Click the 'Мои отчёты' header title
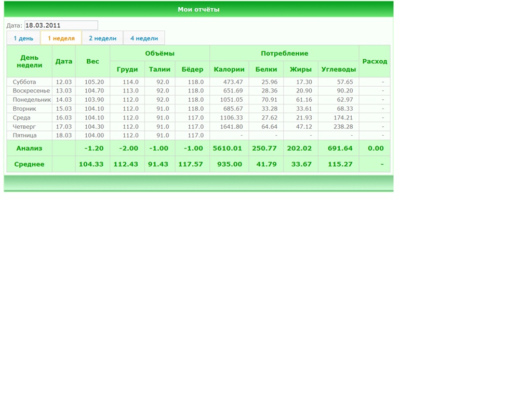 click(x=198, y=9)
